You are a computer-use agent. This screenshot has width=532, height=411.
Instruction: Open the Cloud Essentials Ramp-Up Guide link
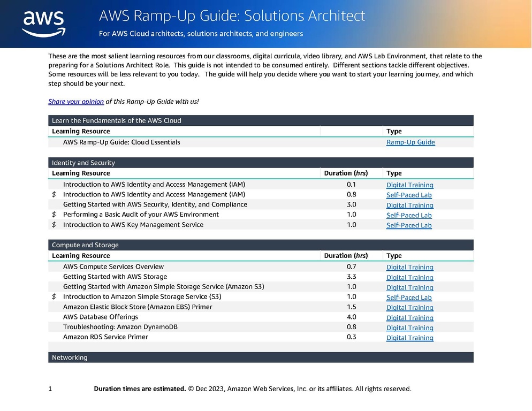point(411,142)
